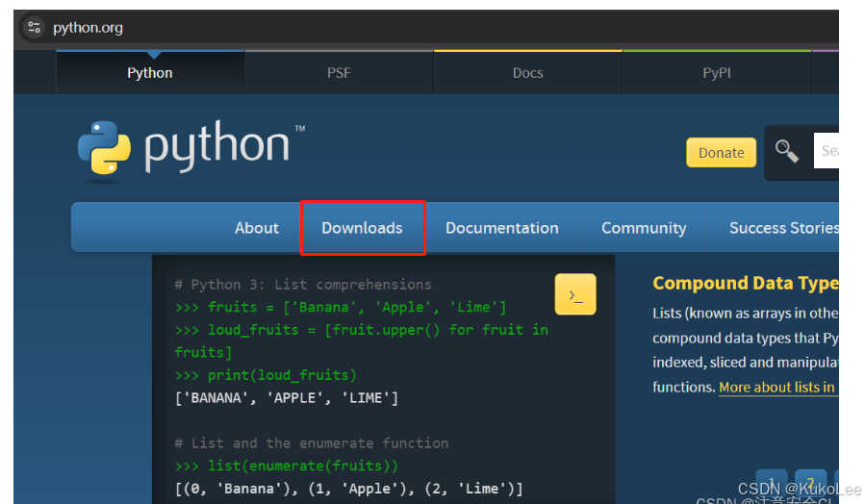The width and height of the screenshot is (865, 504).
Task: Click the line '>>> list(enumerate(fruits))'
Action: point(286,466)
